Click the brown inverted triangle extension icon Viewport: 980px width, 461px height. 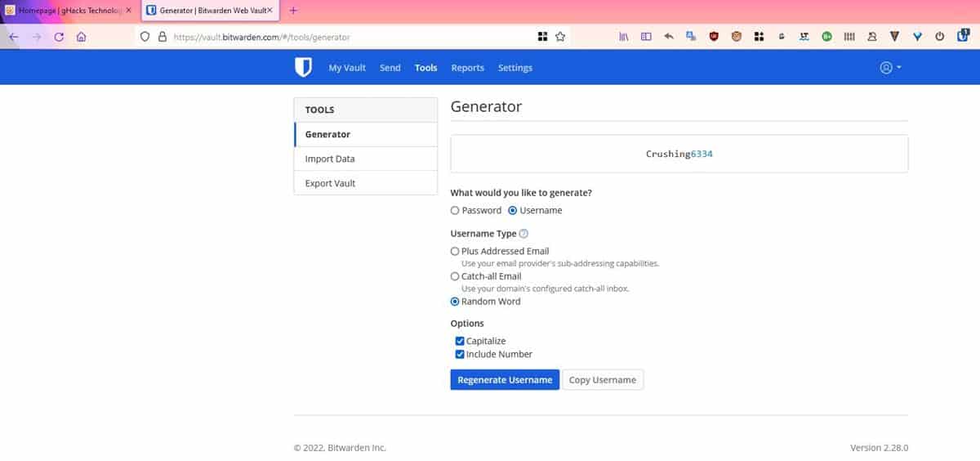click(894, 37)
